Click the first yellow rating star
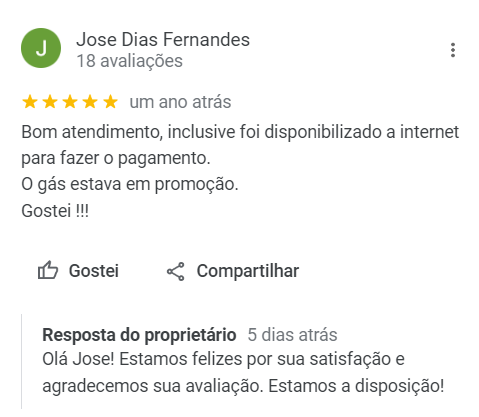 pyautogui.click(x=30, y=102)
